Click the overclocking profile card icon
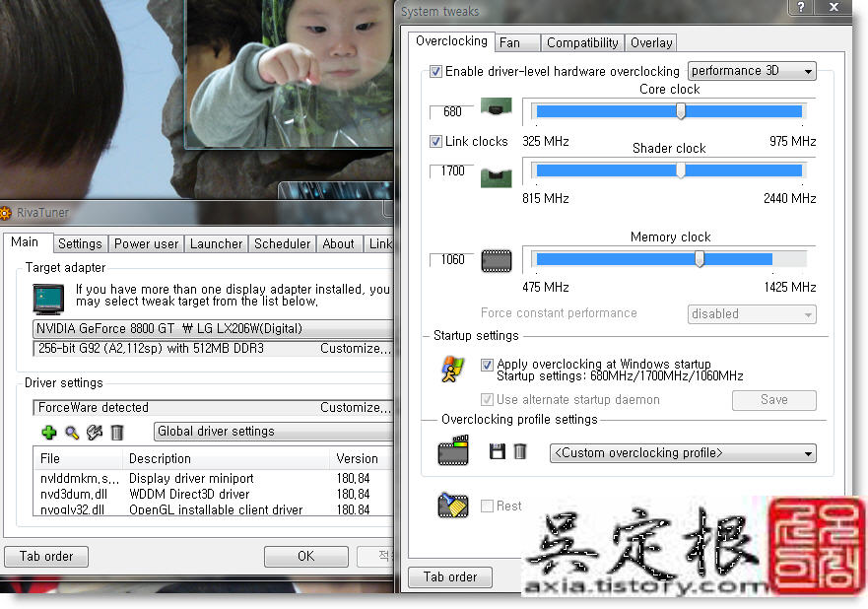This screenshot has height=609, width=868. tap(453, 450)
